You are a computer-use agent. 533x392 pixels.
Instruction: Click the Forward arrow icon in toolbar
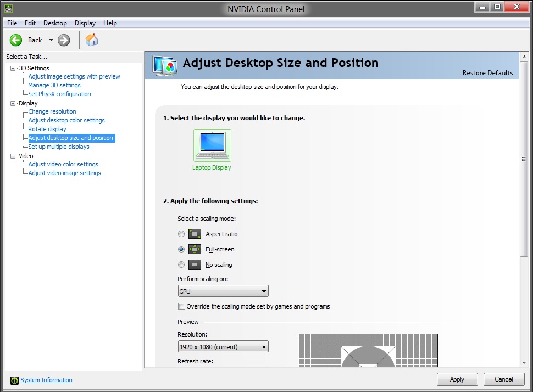pos(64,40)
